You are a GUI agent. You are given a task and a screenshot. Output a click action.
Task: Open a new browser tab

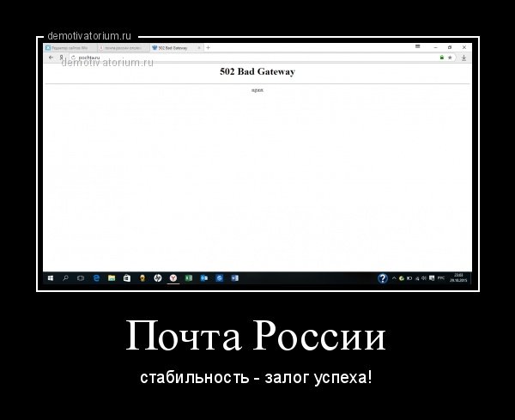(x=208, y=47)
